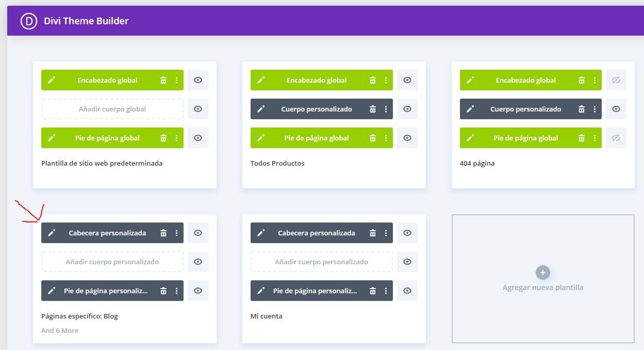Open options for Cuerpo personalizado in Todos Productos
The width and height of the screenshot is (644, 350).
[x=386, y=109]
